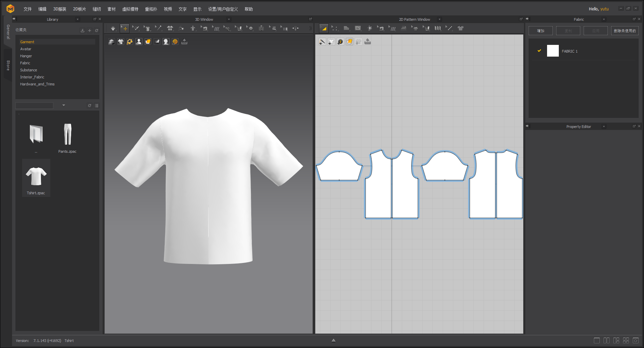Screen dimensions: 644x348
Task: Open the Tshirt.zpac garment thumbnail
Action: click(x=36, y=174)
